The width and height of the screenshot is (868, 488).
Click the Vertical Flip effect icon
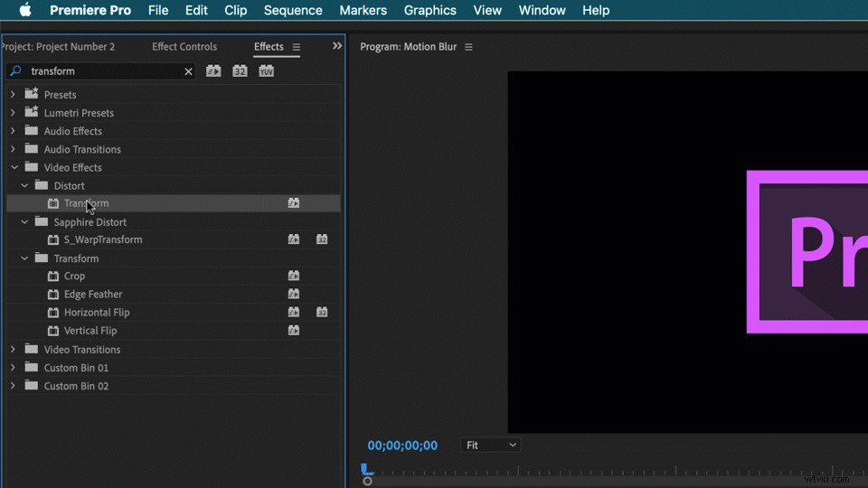click(53, 331)
